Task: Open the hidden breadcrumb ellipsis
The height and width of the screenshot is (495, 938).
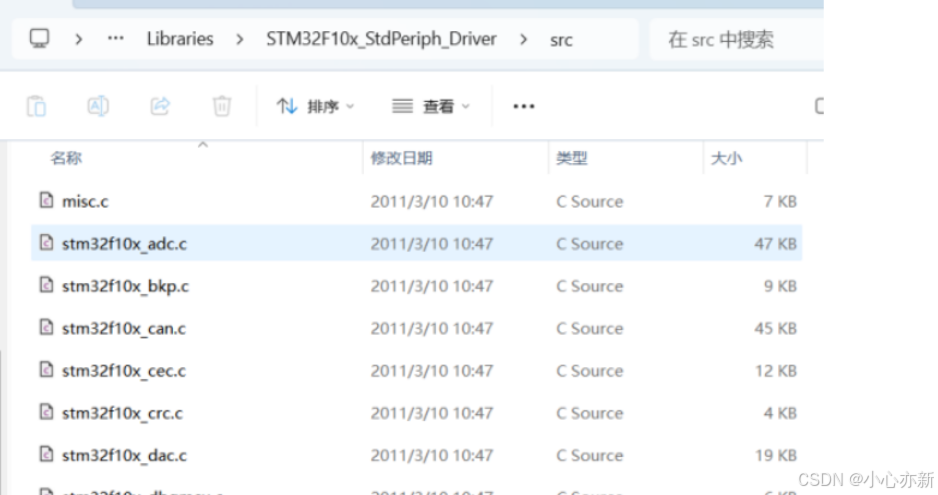Action: [115, 38]
